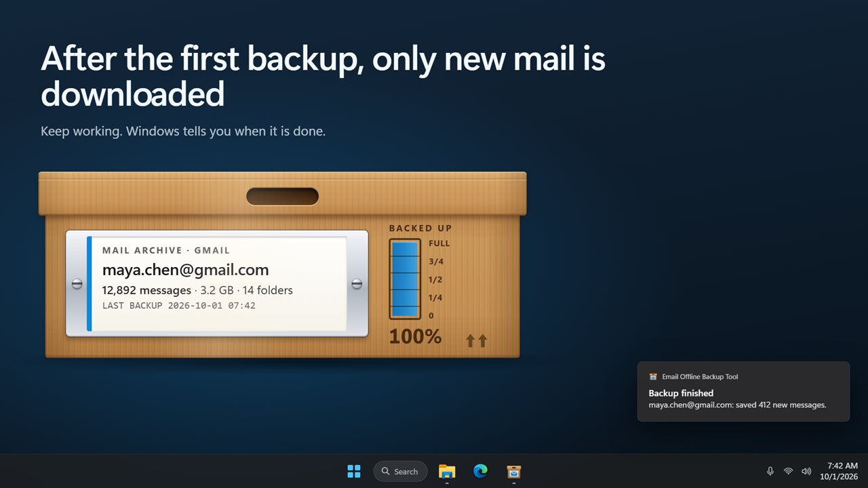Click the "12,892 messages" count on the label

146,290
